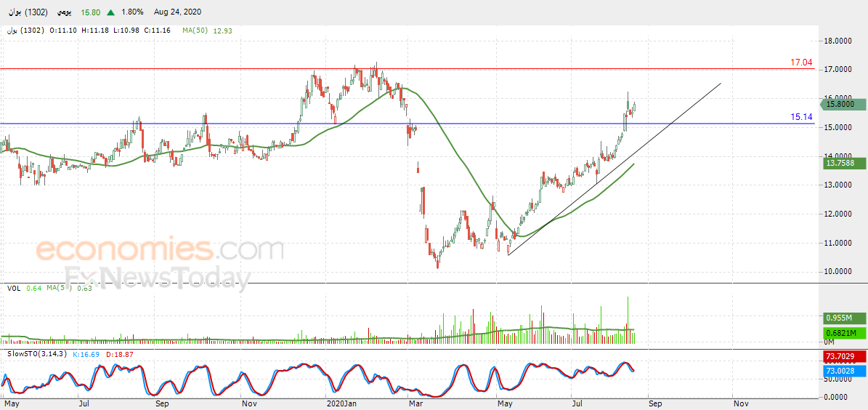Select the blue 15.14 horizontal support line

point(408,124)
